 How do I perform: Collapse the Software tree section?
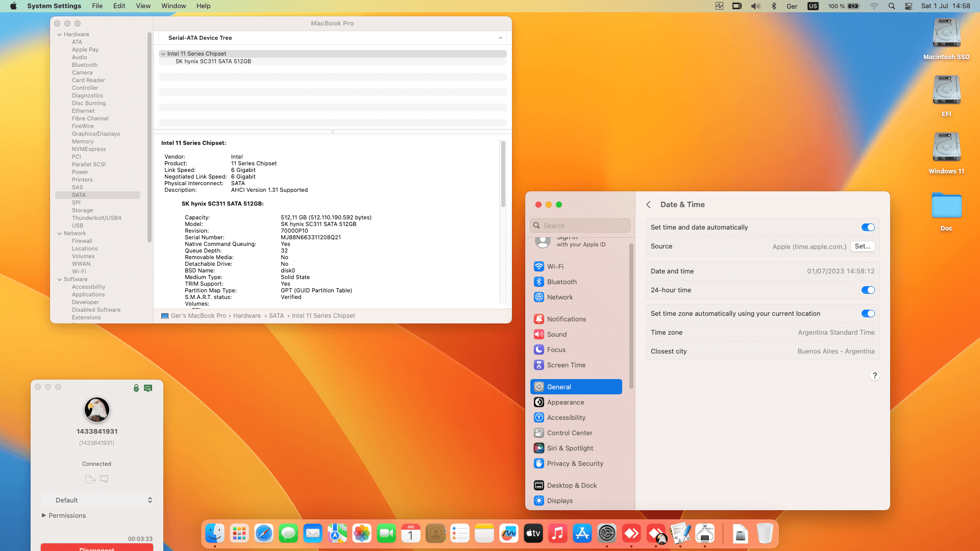point(60,280)
